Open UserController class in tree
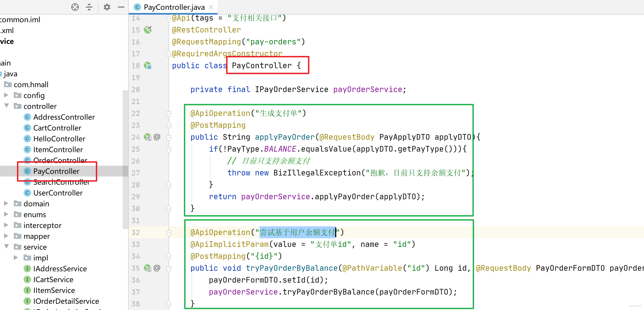Image resolution: width=644 pixels, height=310 pixels. (58, 193)
